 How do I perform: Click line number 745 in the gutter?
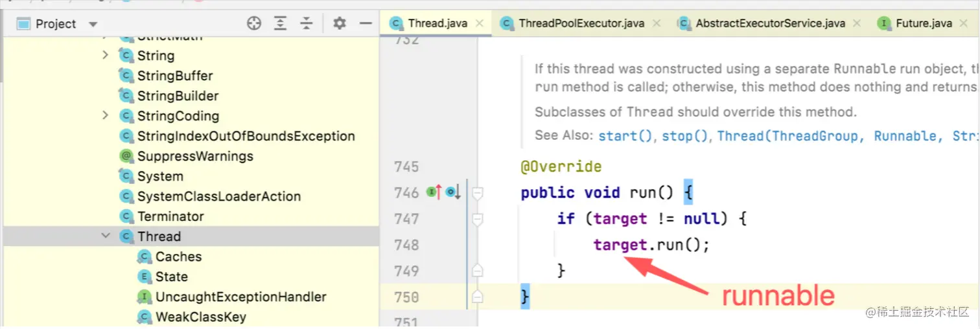click(406, 167)
